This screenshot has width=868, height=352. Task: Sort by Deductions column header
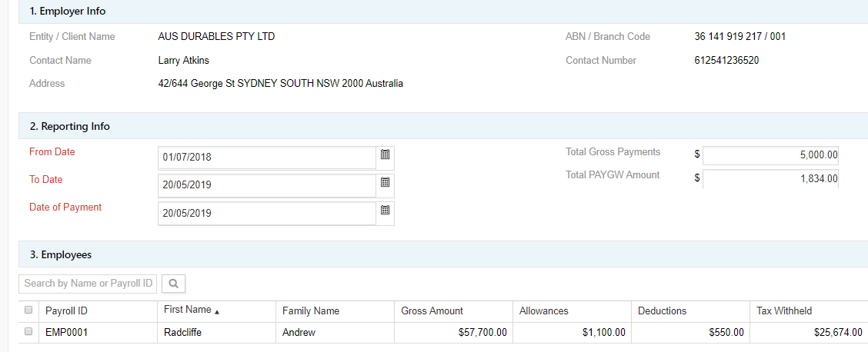pos(663,311)
